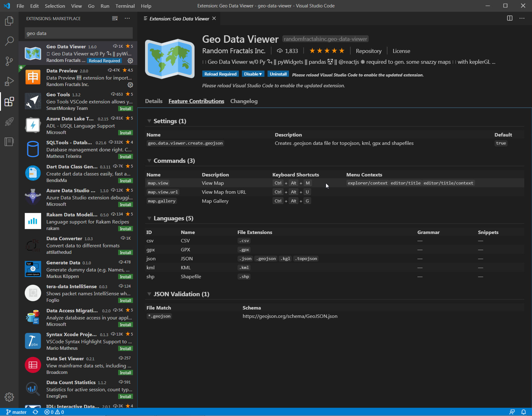The width and height of the screenshot is (532, 416).
Task: Click the GeoJSON schema URL
Action: pos(290,316)
